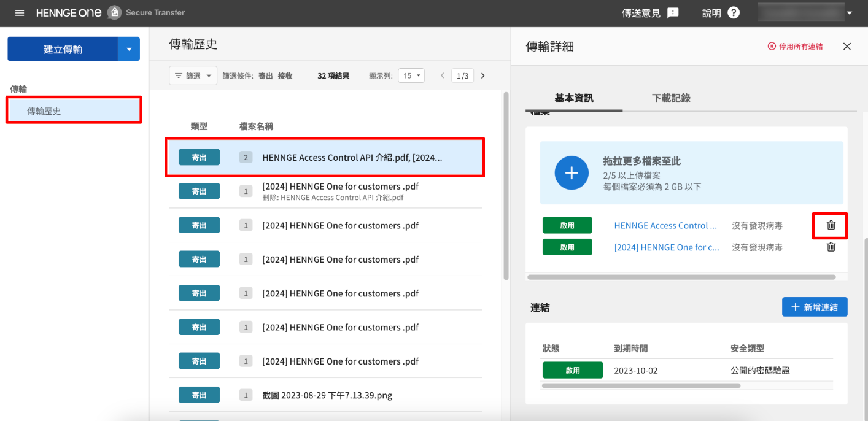Go to previous page with left chevron

pyautogui.click(x=442, y=75)
